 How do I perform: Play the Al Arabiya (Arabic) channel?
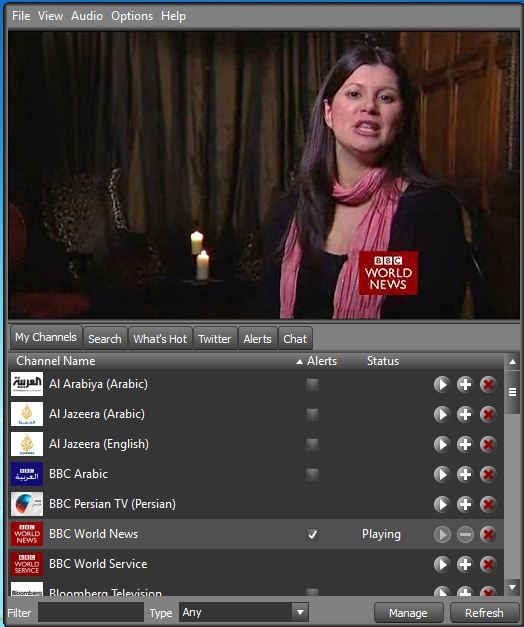pos(442,385)
